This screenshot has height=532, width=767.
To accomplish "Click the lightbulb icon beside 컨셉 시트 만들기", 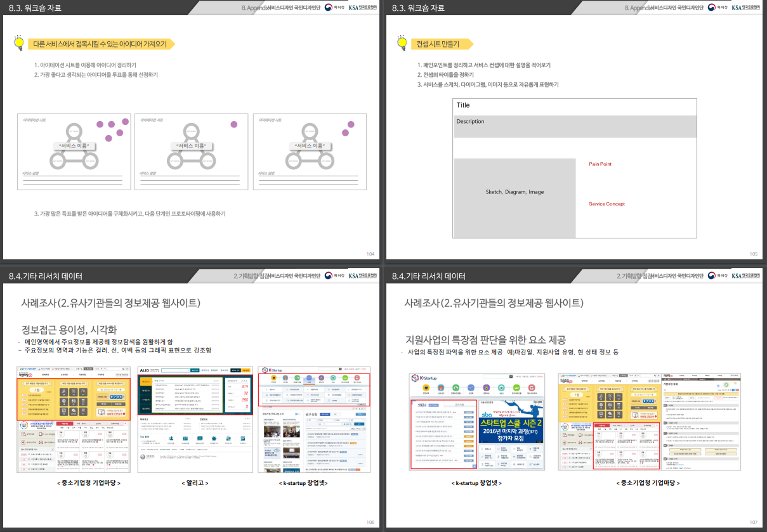I will tap(402, 42).
